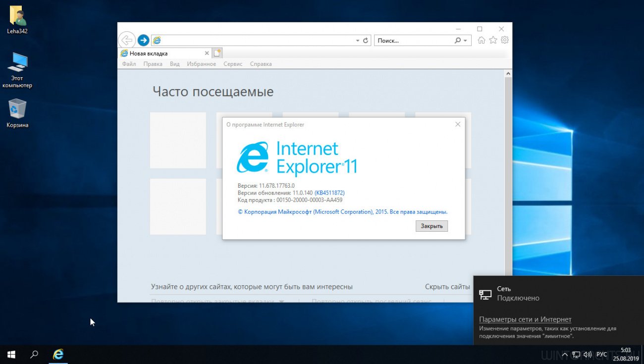Click the Internet Explorer page icon in address bar
This screenshot has height=364, width=644.
pos(157,41)
